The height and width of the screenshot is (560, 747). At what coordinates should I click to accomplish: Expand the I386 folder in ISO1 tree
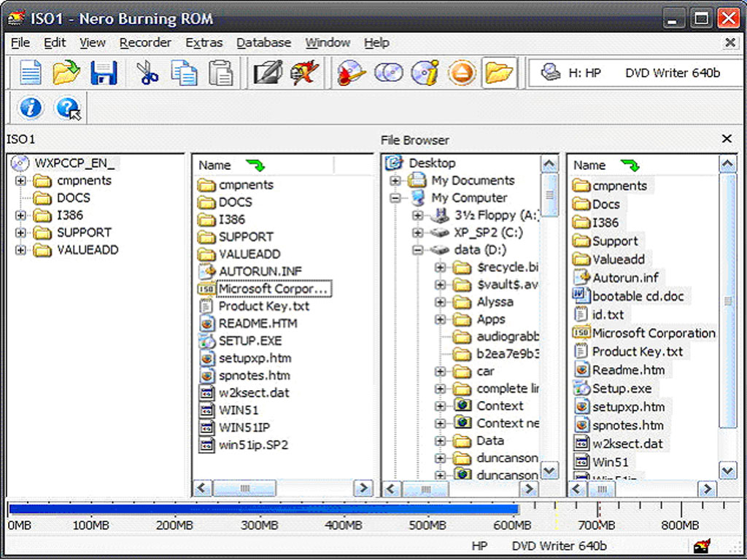[20, 216]
